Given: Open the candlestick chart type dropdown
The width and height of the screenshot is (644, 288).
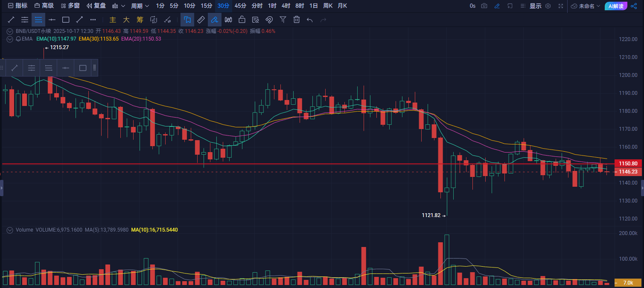Looking at the screenshot, I should 118,6.
